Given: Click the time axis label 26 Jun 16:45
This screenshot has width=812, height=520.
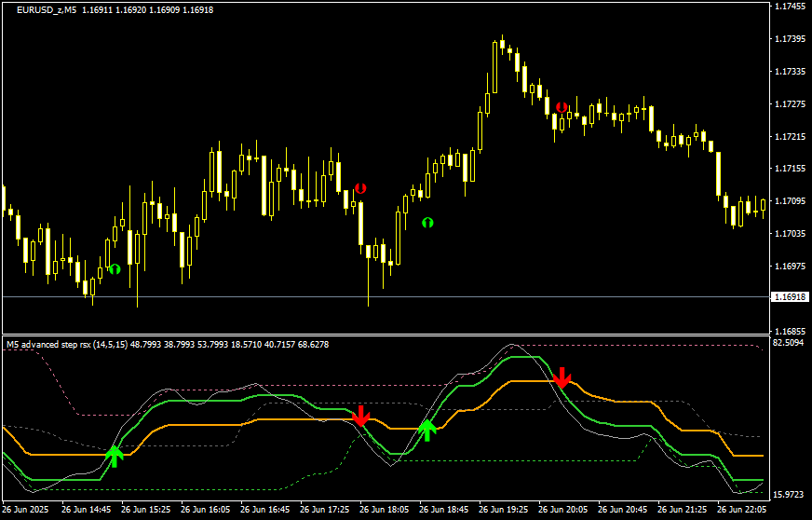Looking at the screenshot, I should [x=265, y=510].
